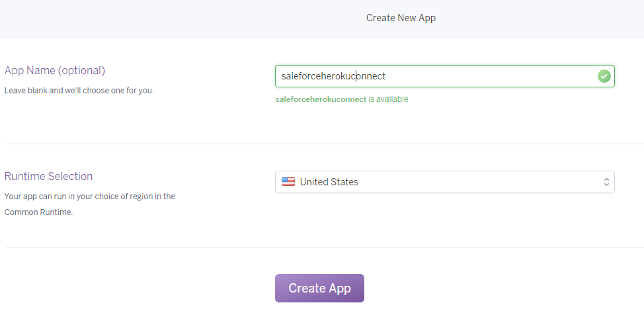Click the region selector up-down arrows
Image resolution: width=644 pixels, height=313 pixels.
coord(606,182)
